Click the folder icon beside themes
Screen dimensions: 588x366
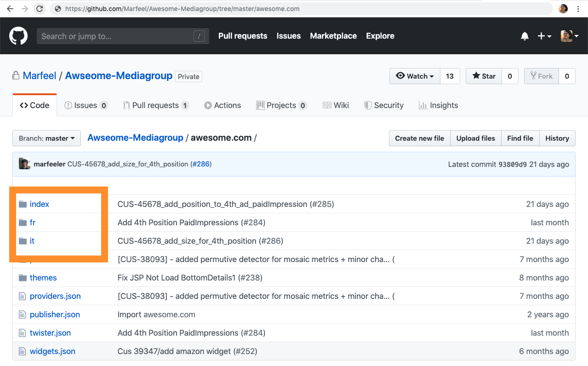pos(23,278)
